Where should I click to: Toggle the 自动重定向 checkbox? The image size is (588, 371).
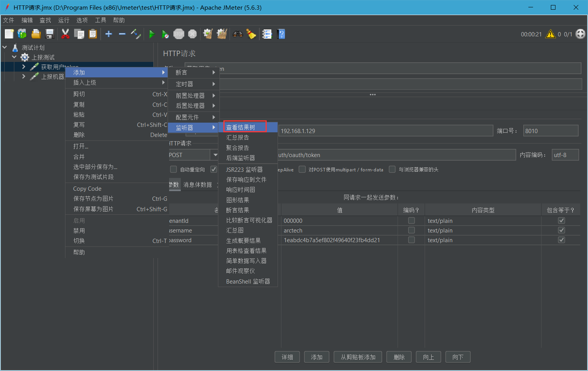pyautogui.click(x=173, y=169)
